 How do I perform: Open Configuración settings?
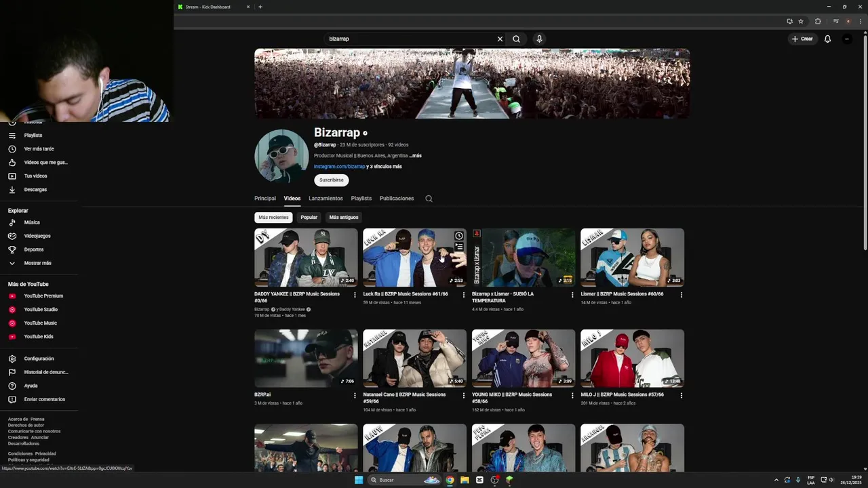click(x=39, y=359)
